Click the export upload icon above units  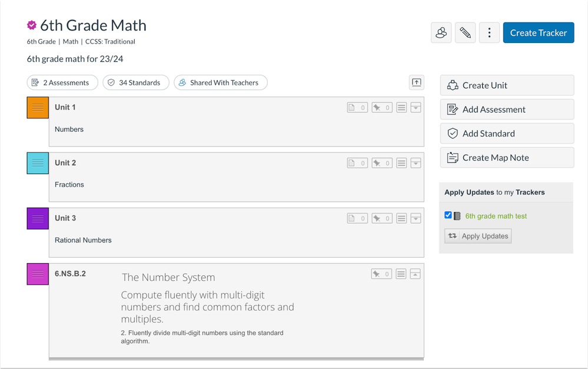point(416,83)
